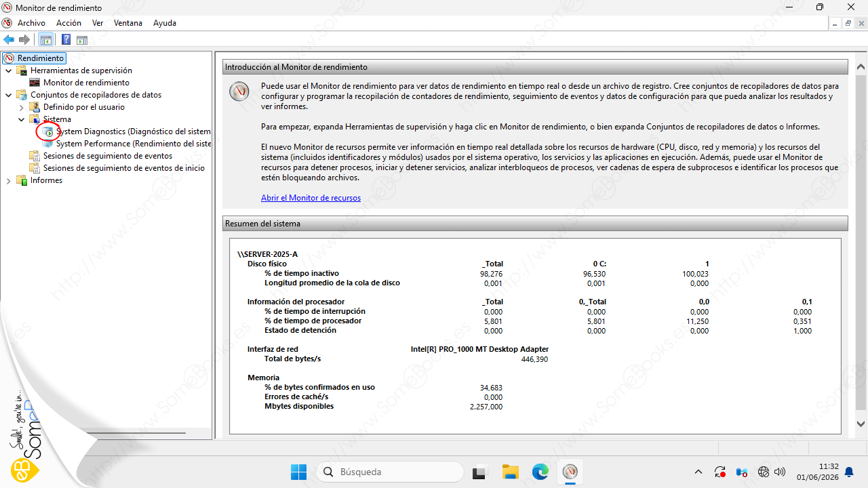Click the 0 C: column header
The height and width of the screenshot is (488, 868).
[599, 264]
